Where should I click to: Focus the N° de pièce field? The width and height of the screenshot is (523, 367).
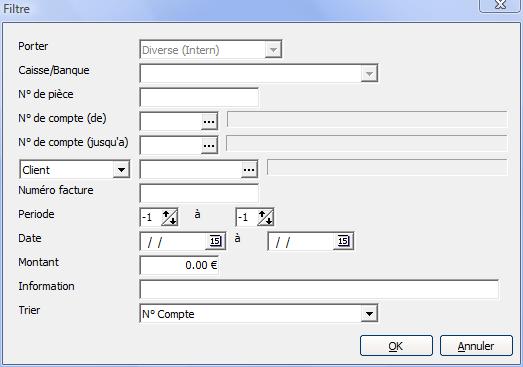[199, 97]
